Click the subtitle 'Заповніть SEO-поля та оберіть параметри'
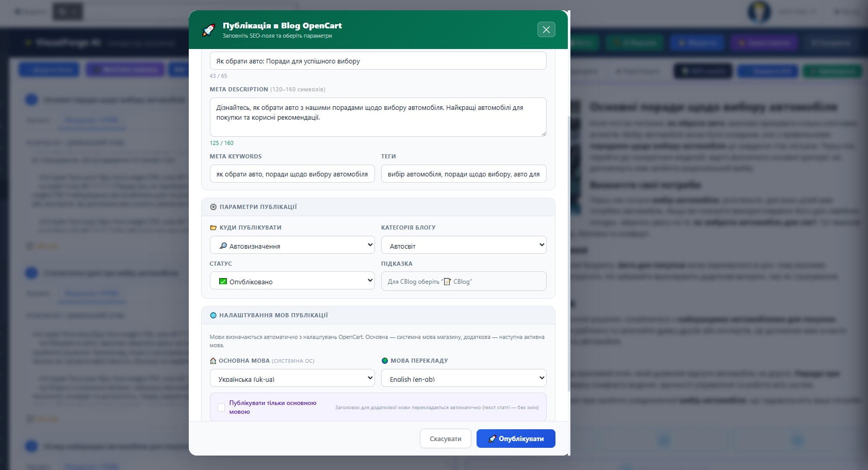 pyautogui.click(x=277, y=36)
